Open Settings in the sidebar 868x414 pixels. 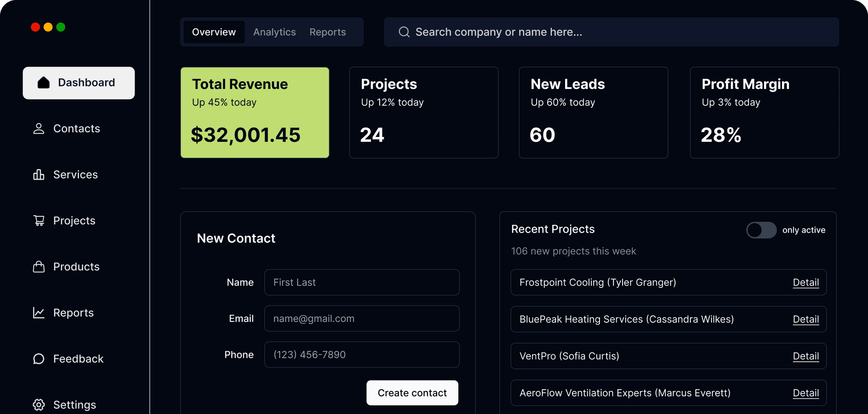[65, 405]
